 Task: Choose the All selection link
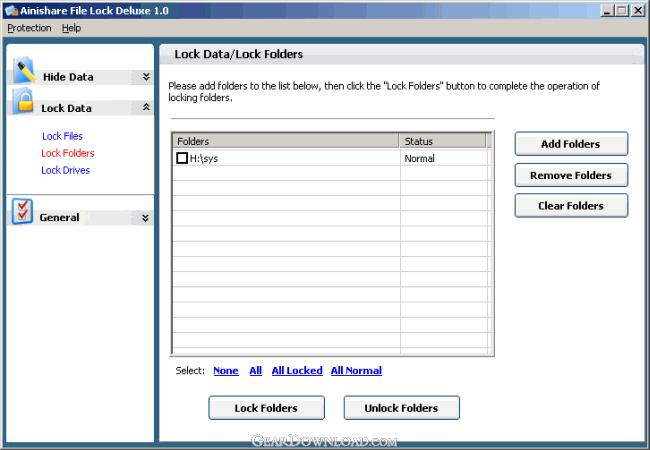255,370
